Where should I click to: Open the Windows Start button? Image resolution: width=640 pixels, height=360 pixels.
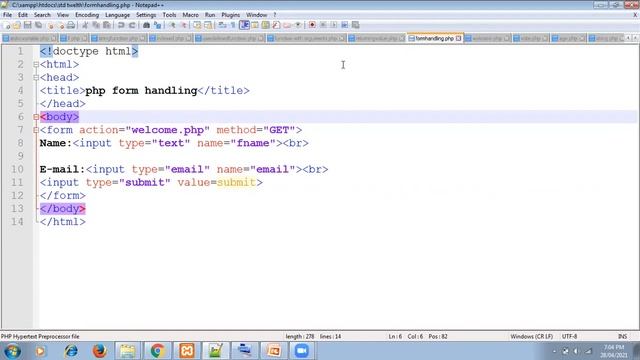12,351
